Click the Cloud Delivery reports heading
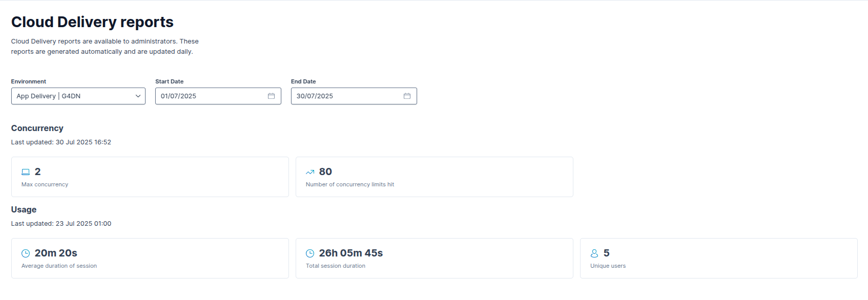Viewport: 868px width, 300px height. 92,22
